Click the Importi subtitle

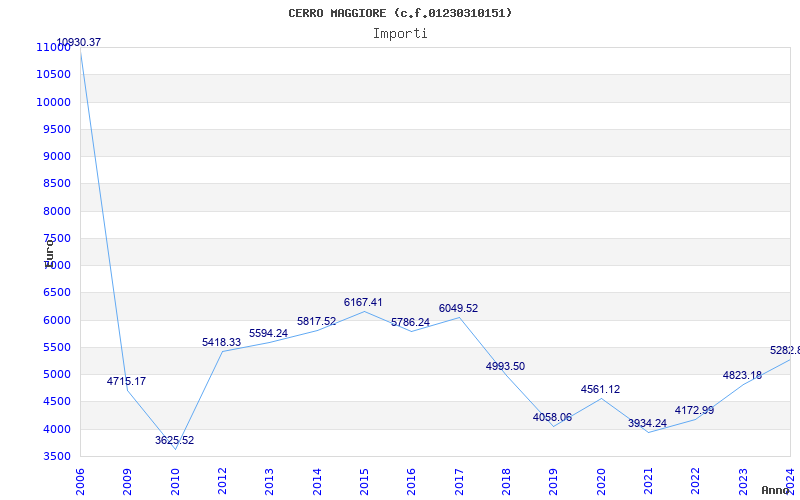click(x=400, y=34)
